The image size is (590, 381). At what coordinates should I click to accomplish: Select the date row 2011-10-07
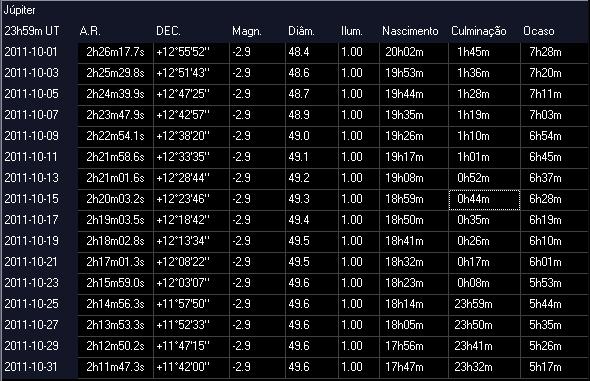tap(32, 115)
